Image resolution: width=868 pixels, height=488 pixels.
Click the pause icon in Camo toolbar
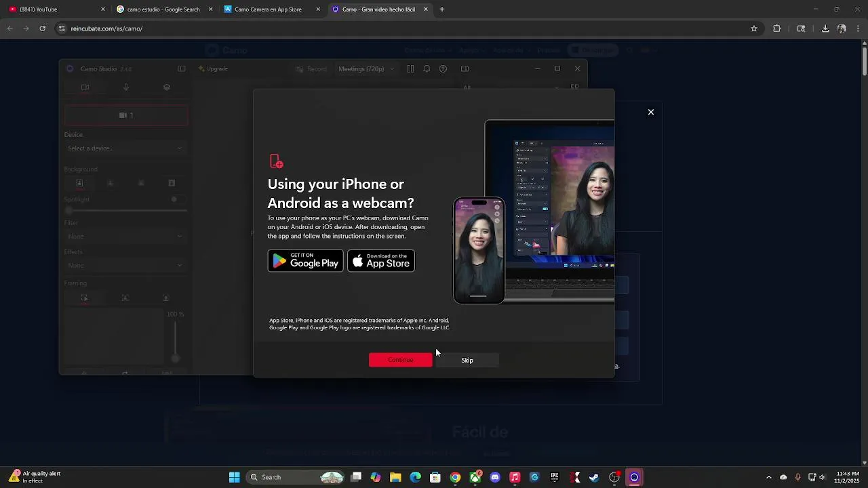coord(410,68)
